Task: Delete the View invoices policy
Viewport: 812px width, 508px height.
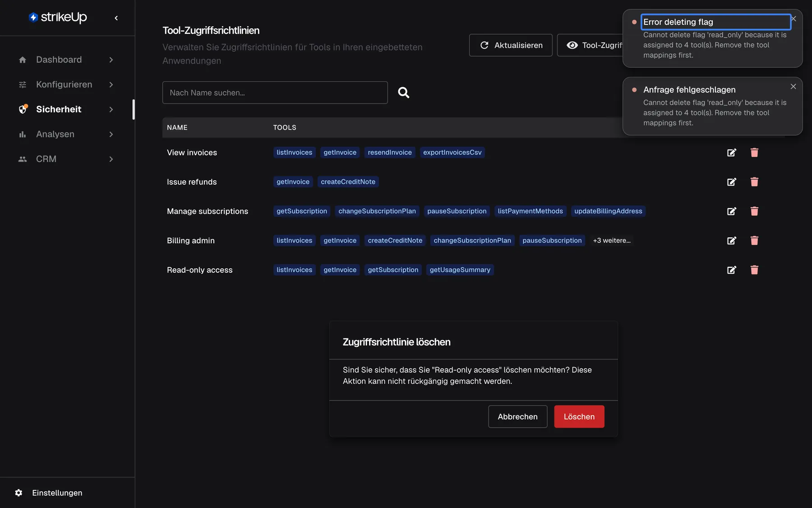Action: tap(754, 153)
